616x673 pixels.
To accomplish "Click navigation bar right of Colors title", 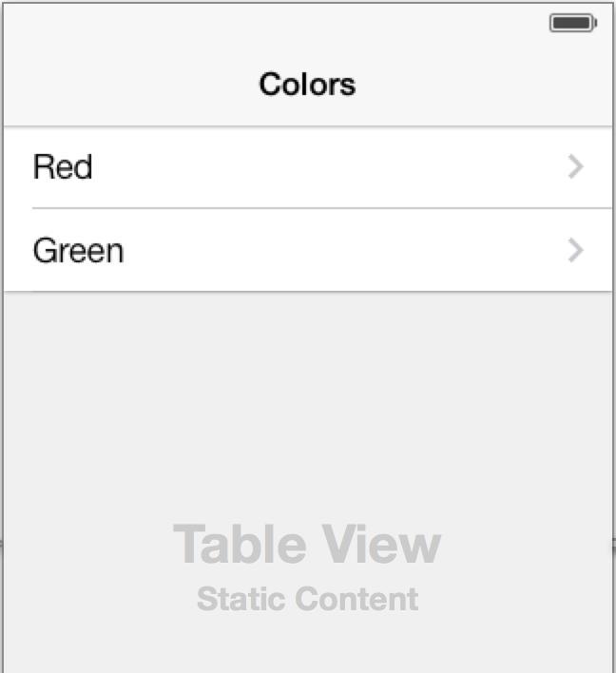I will [485, 84].
